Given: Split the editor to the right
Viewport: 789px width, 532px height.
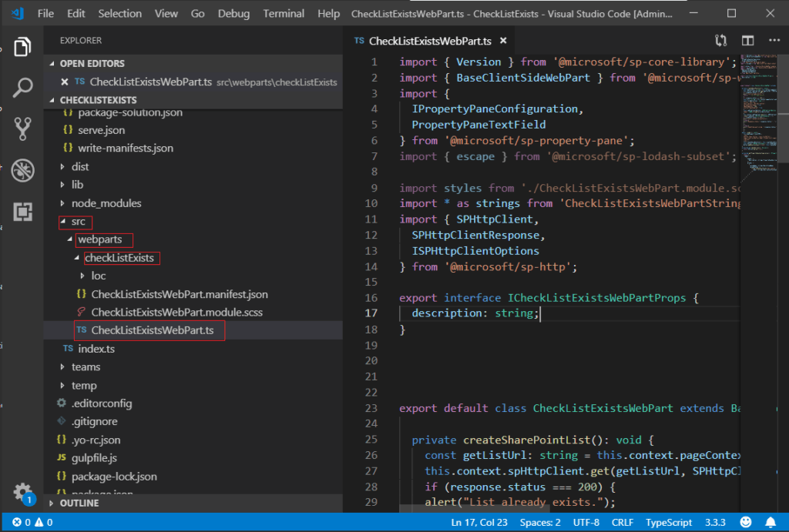Looking at the screenshot, I should (x=747, y=41).
